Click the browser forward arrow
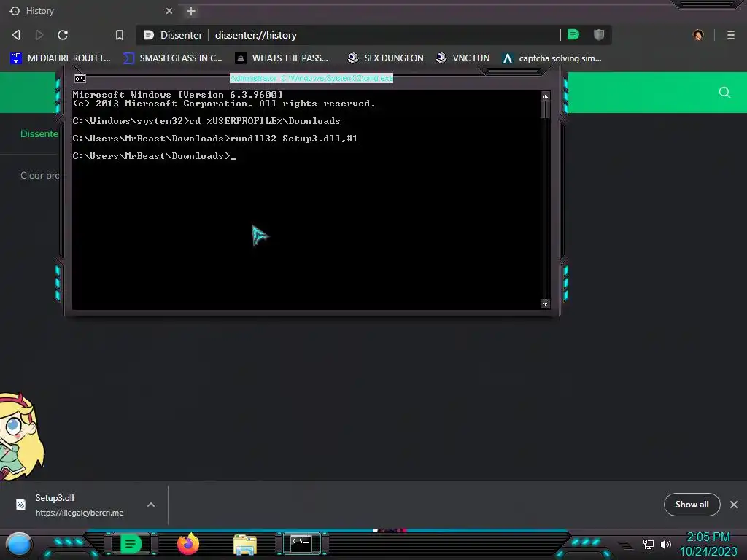This screenshot has height=560, width=747. pos(39,35)
